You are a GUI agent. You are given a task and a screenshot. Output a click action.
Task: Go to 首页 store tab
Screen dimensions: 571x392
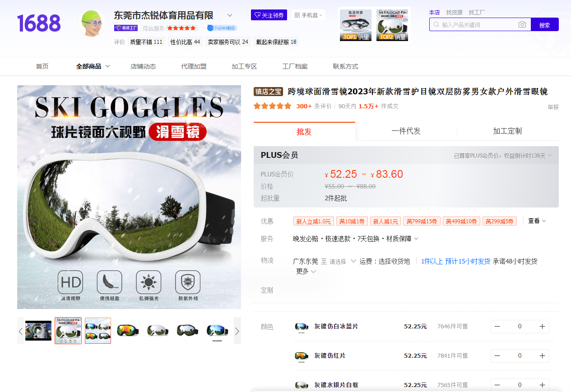click(42, 66)
